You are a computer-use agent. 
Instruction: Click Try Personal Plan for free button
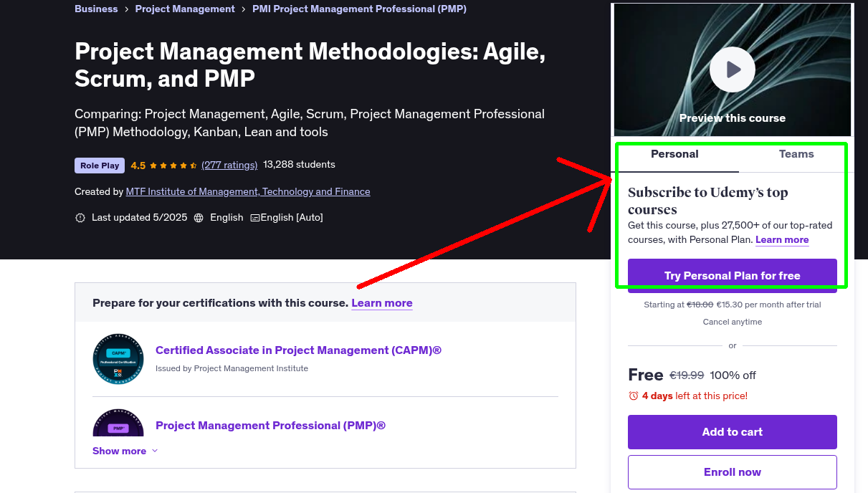click(733, 276)
